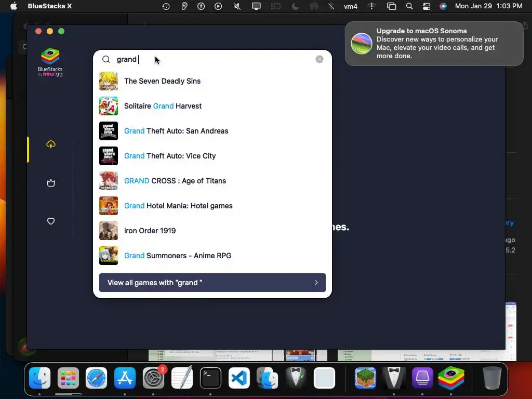Screen dimensions: 532x399
Task: Click the muted sound menu bar icon
Action: pyautogui.click(x=237, y=6)
